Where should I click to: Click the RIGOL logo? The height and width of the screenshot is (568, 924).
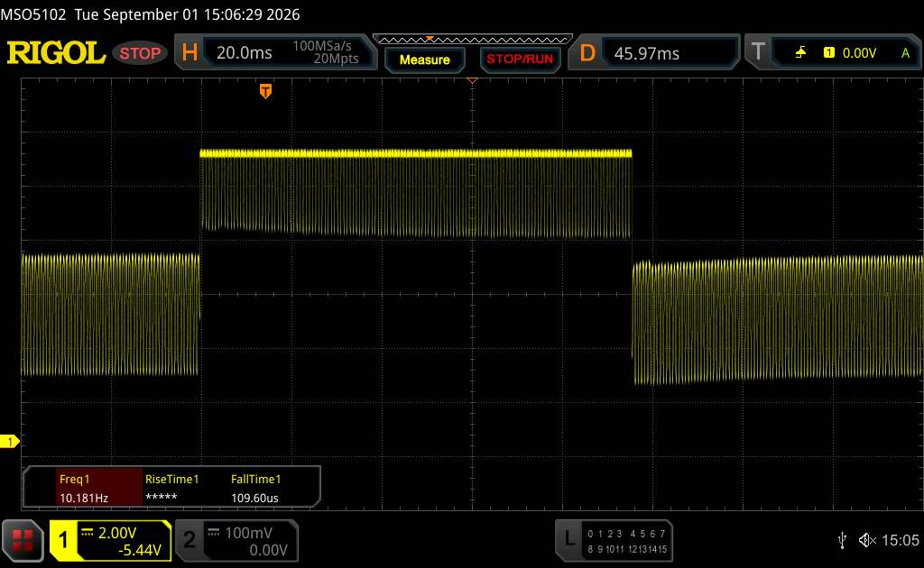point(56,53)
